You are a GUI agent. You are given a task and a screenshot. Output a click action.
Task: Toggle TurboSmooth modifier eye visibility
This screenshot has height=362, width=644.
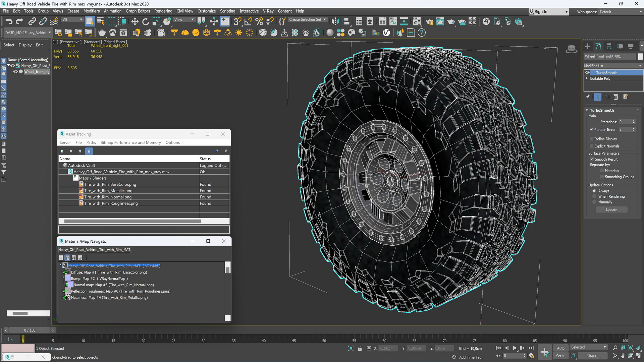(x=587, y=73)
